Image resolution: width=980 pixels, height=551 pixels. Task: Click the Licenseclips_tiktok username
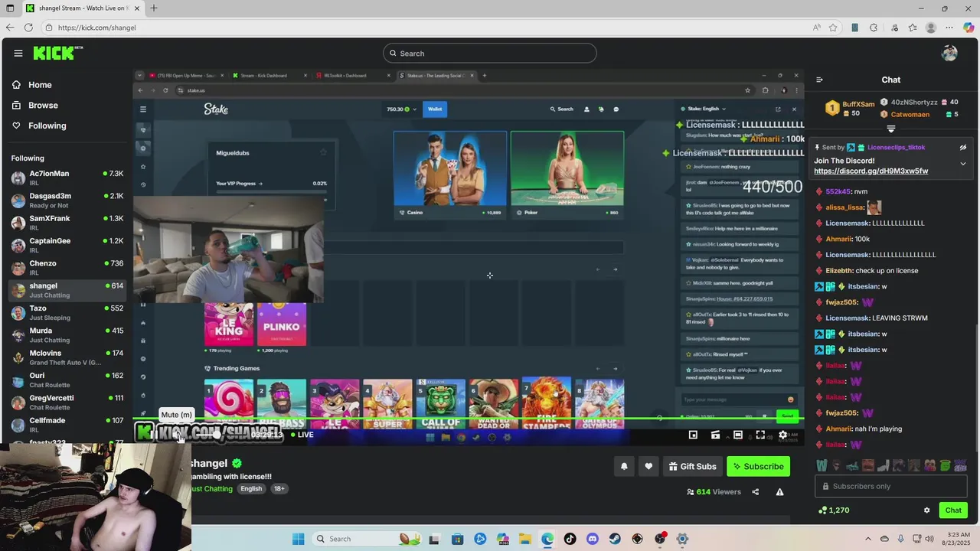click(x=896, y=147)
